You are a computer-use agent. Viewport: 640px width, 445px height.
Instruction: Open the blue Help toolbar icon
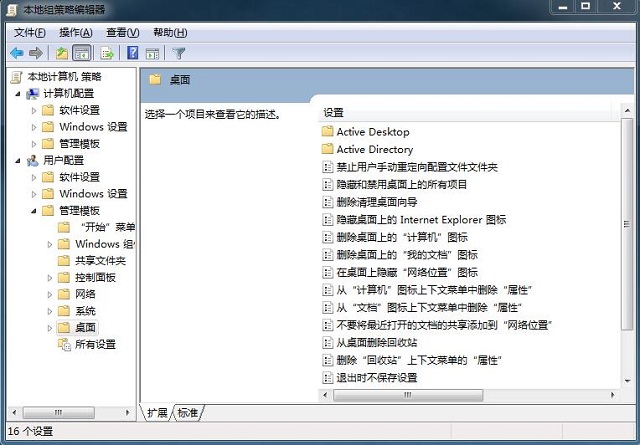pyautogui.click(x=133, y=53)
